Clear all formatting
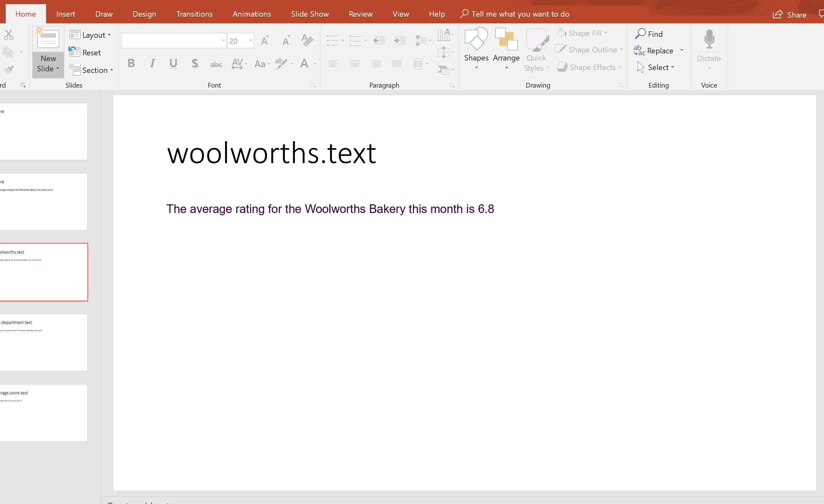The height and width of the screenshot is (504, 824). (307, 40)
